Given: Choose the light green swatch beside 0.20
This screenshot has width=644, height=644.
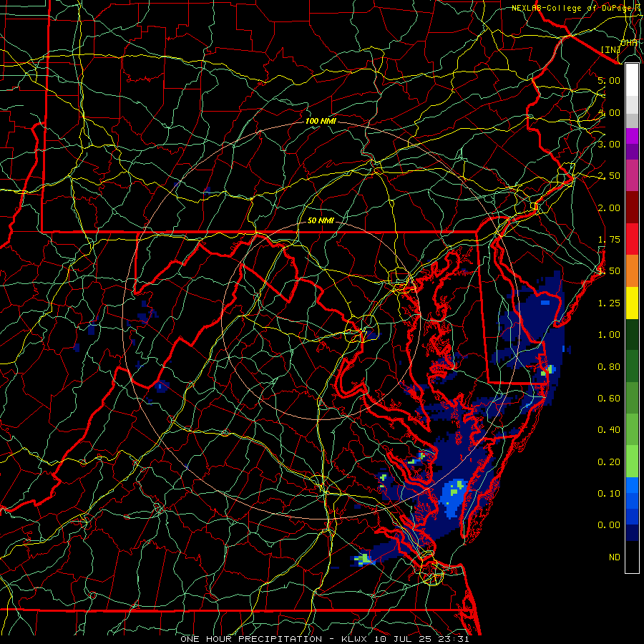Looking at the screenshot, I should [x=632, y=462].
